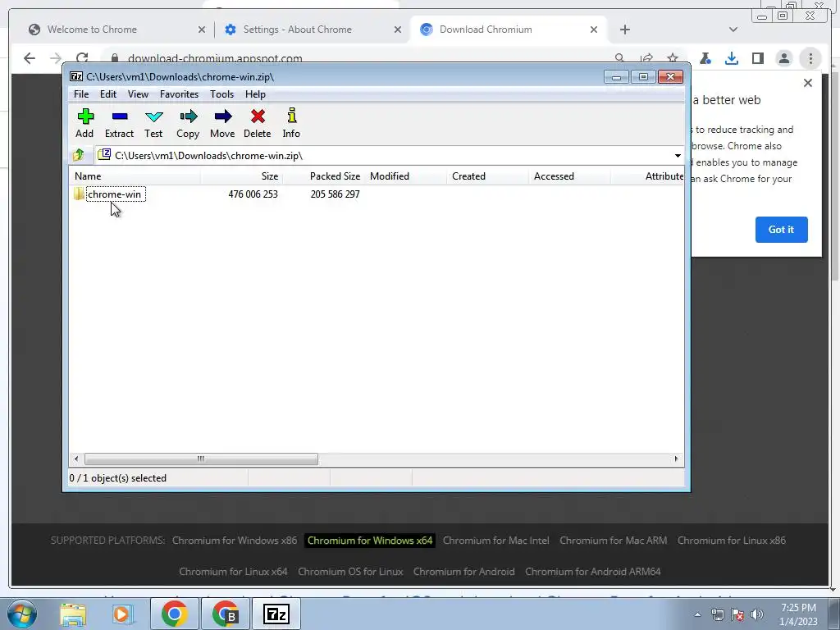Open the Chrome profile avatar
This screenshot has height=630, width=840.
(x=784, y=58)
